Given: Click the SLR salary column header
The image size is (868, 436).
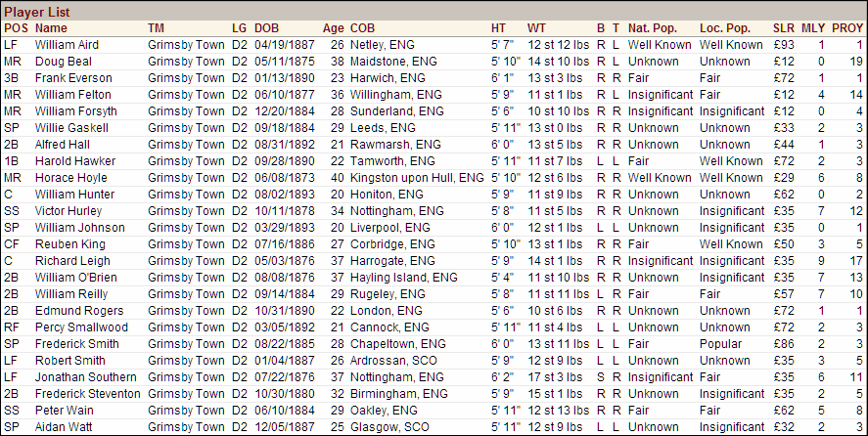Looking at the screenshot, I should [x=783, y=28].
